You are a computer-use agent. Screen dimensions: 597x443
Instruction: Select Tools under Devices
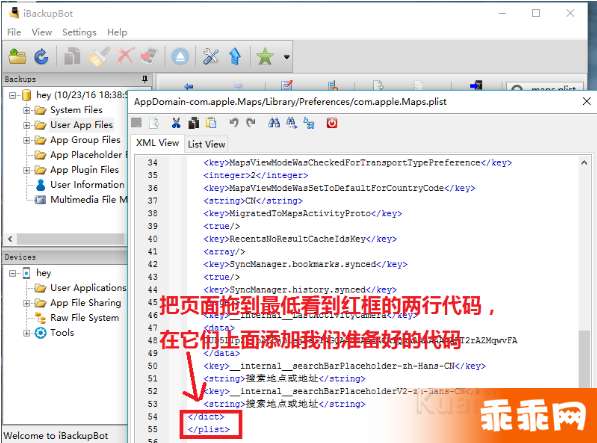[x=62, y=333]
